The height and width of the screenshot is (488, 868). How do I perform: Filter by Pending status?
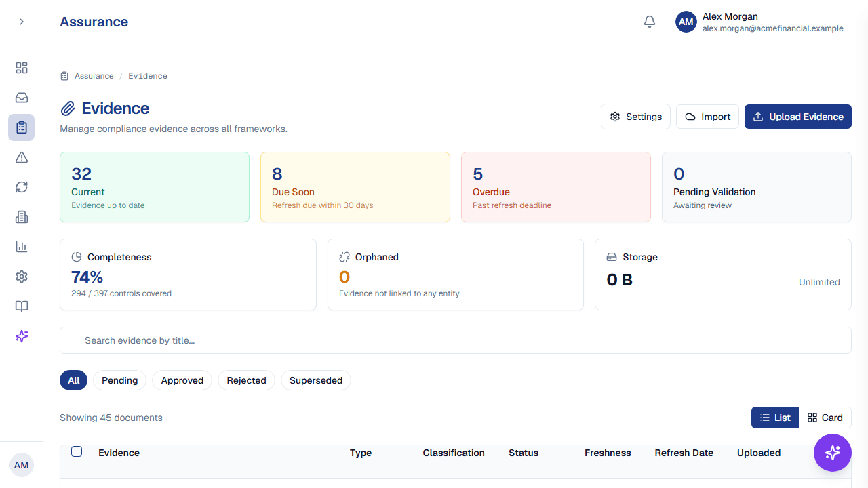[120, 380]
